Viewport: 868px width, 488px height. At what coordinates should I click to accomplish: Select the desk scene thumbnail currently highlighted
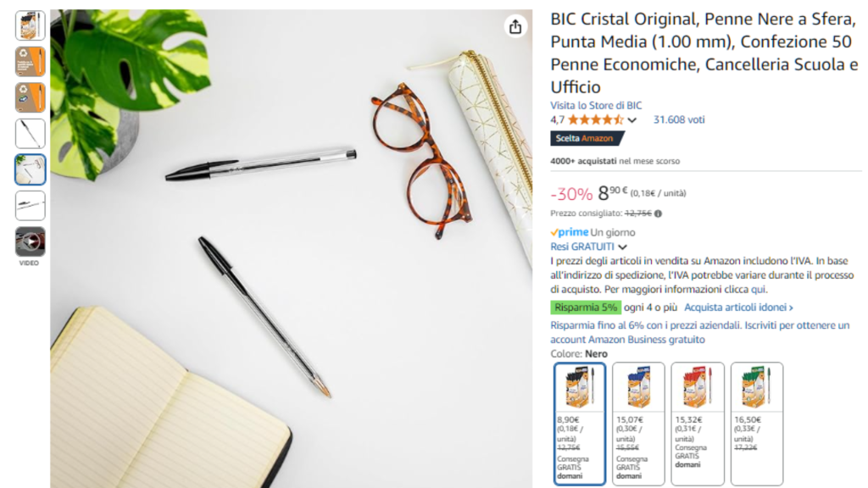coord(30,169)
